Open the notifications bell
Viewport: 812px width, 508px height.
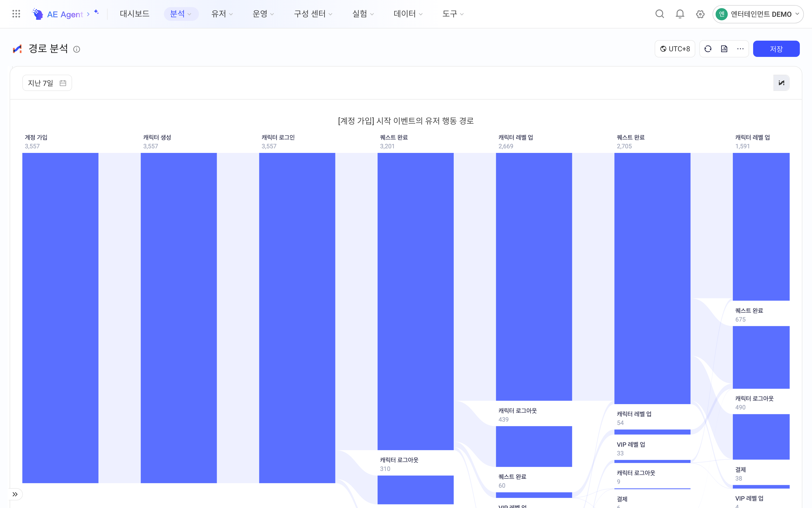680,14
